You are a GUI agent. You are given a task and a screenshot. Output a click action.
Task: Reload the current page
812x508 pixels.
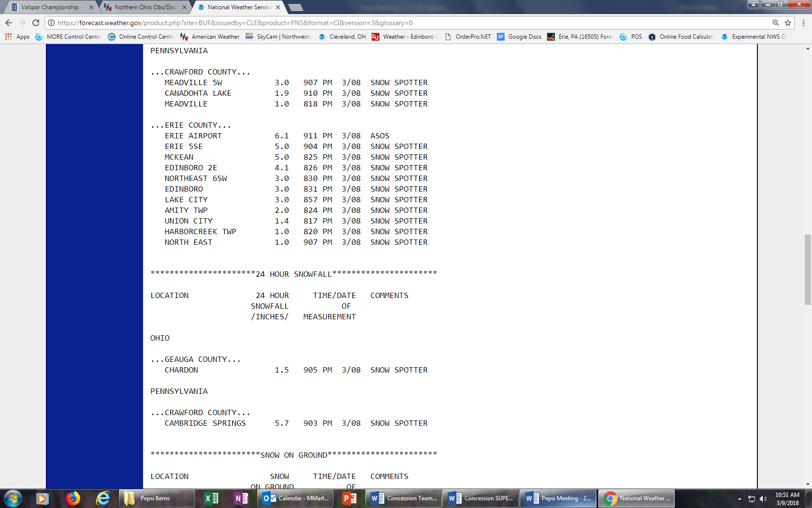(36, 23)
